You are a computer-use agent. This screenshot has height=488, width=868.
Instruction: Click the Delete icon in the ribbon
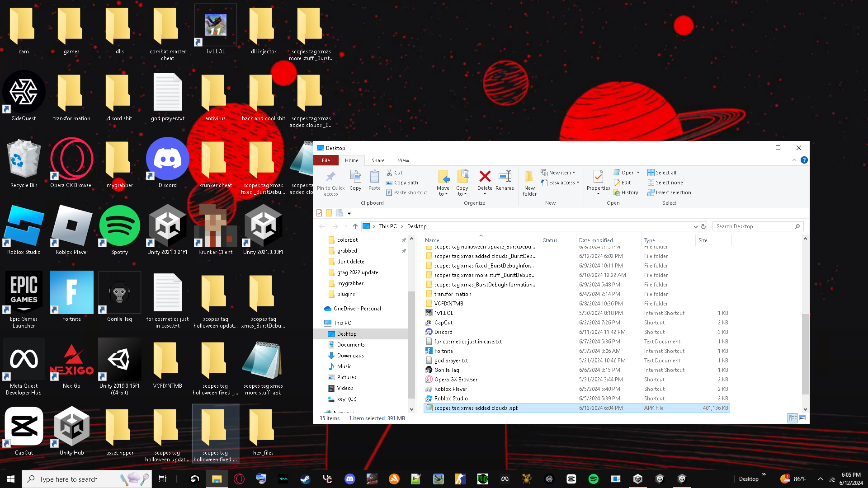485,177
